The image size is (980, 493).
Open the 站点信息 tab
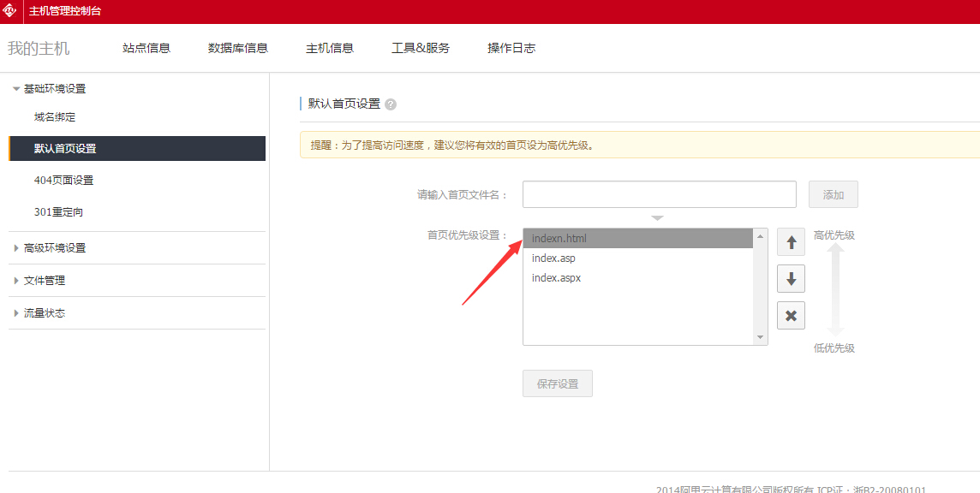pyautogui.click(x=146, y=48)
